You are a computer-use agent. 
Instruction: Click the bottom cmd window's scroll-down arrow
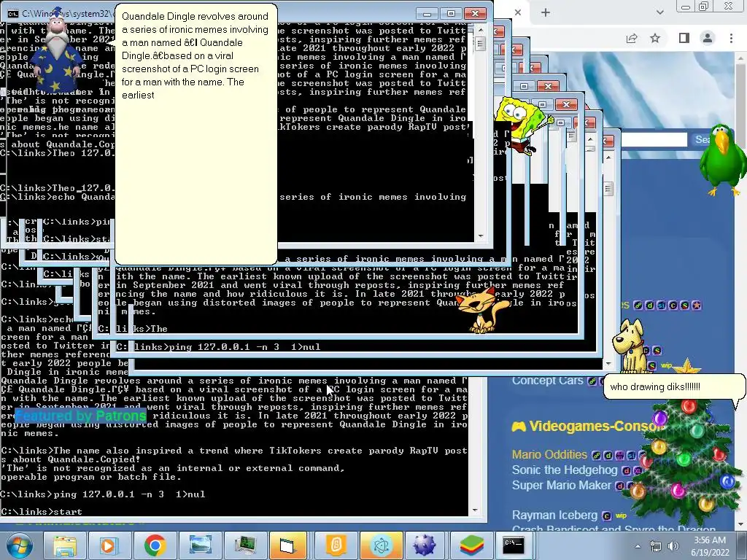coord(475,510)
